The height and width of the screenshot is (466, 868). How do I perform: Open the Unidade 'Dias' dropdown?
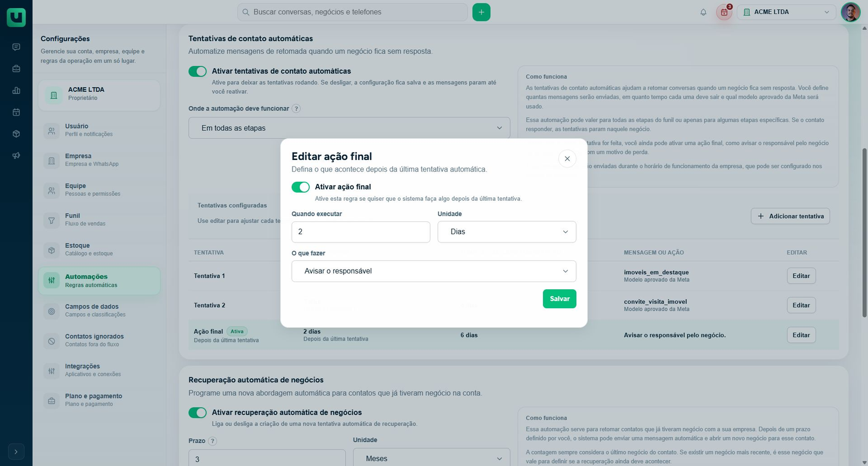click(507, 232)
